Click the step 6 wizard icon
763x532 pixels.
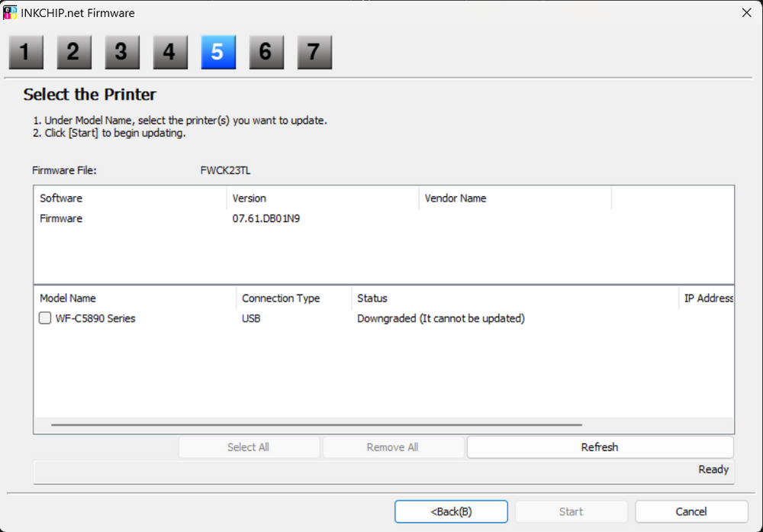[266, 52]
